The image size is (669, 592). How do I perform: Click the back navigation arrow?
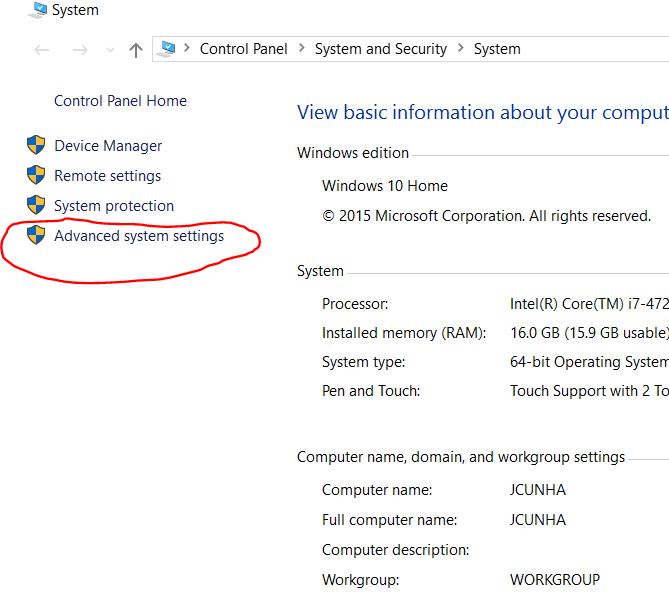[42, 50]
